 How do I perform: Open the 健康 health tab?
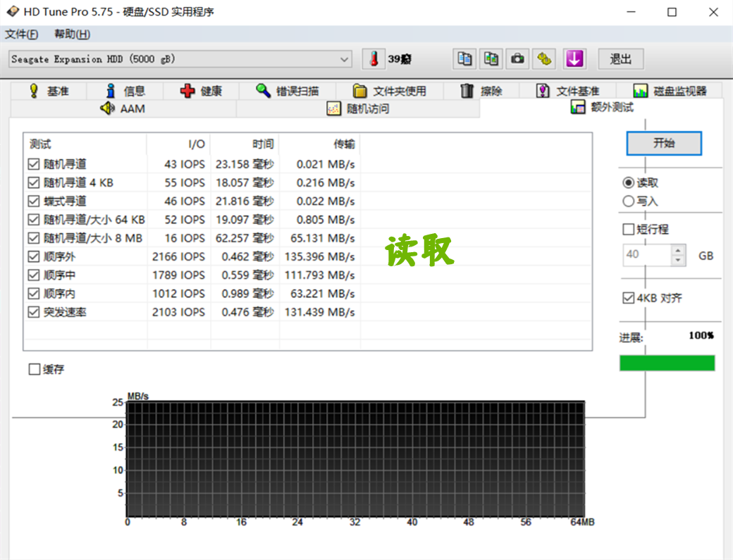(x=201, y=91)
